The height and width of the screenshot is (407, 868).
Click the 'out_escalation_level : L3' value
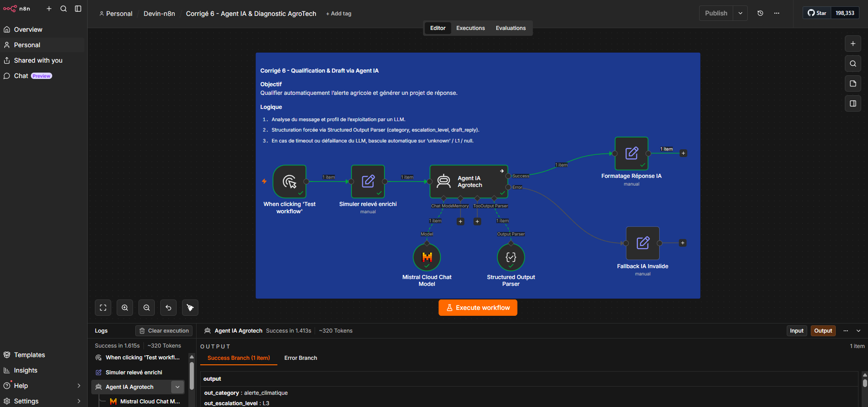click(237, 403)
